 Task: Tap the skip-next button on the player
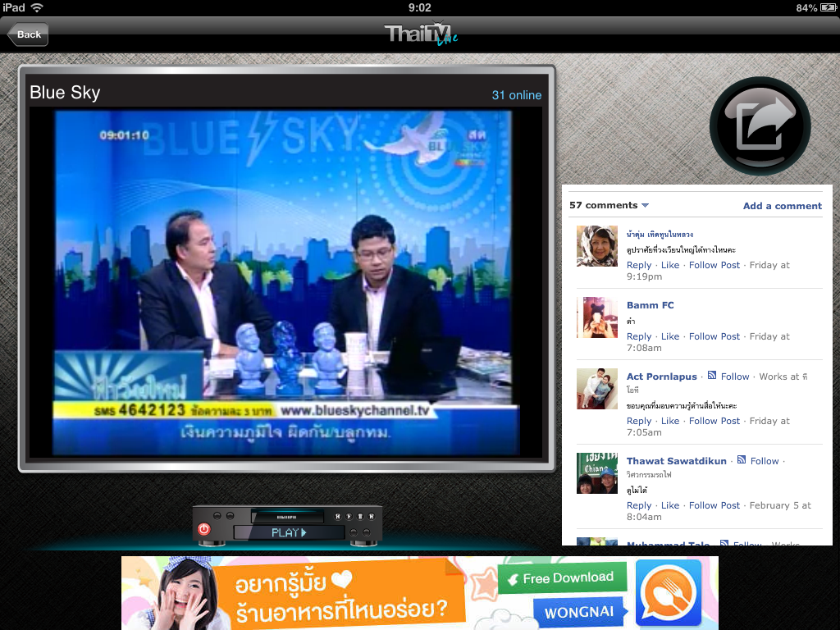(x=372, y=517)
